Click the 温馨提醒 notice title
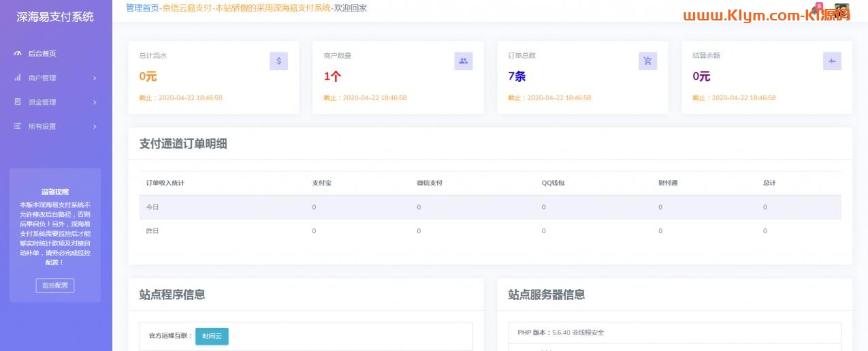Image resolution: width=868 pixels, height=351 pixels. (x=55, y=192)
